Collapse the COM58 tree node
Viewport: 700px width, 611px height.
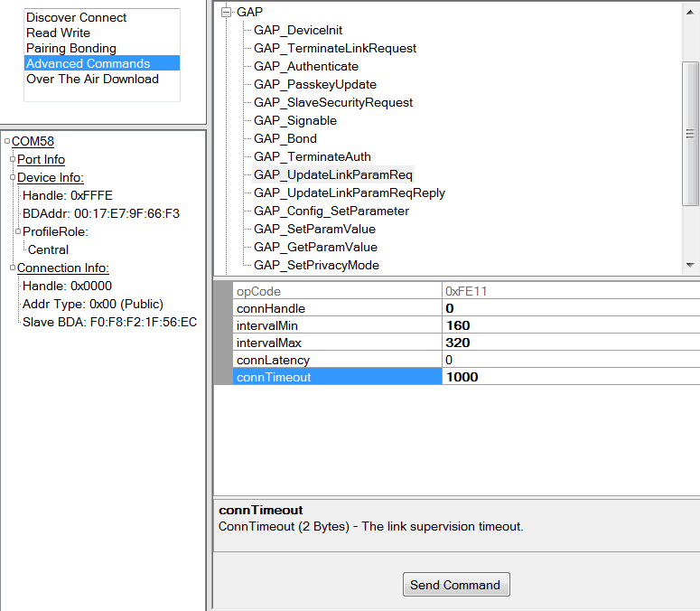(x=7, y=142)
